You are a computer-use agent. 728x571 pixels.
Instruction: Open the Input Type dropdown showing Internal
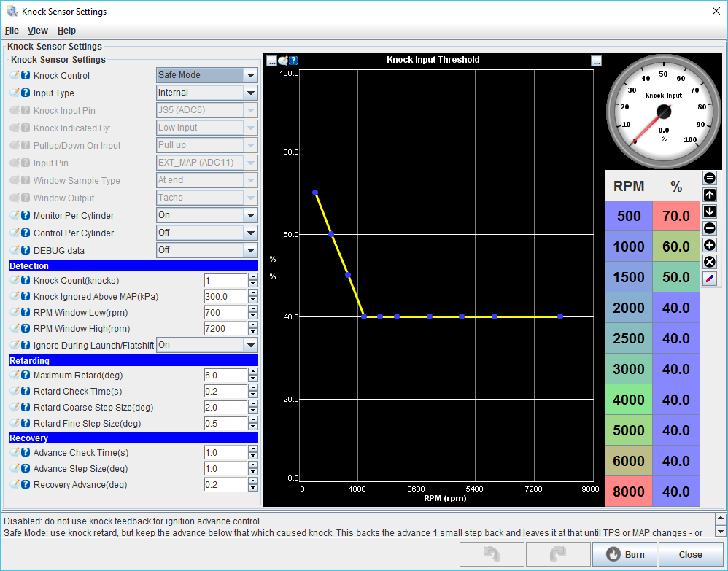(x=206, y=93)
